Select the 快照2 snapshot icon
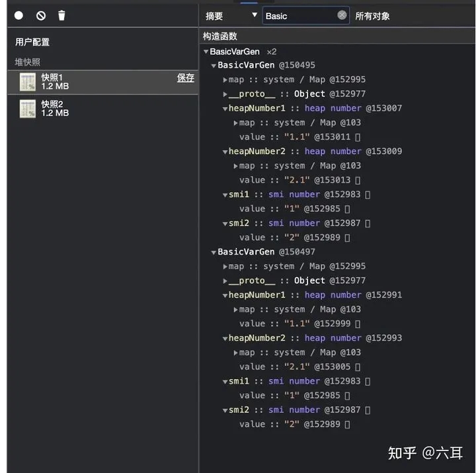The image size is (476, 473). 28,108
